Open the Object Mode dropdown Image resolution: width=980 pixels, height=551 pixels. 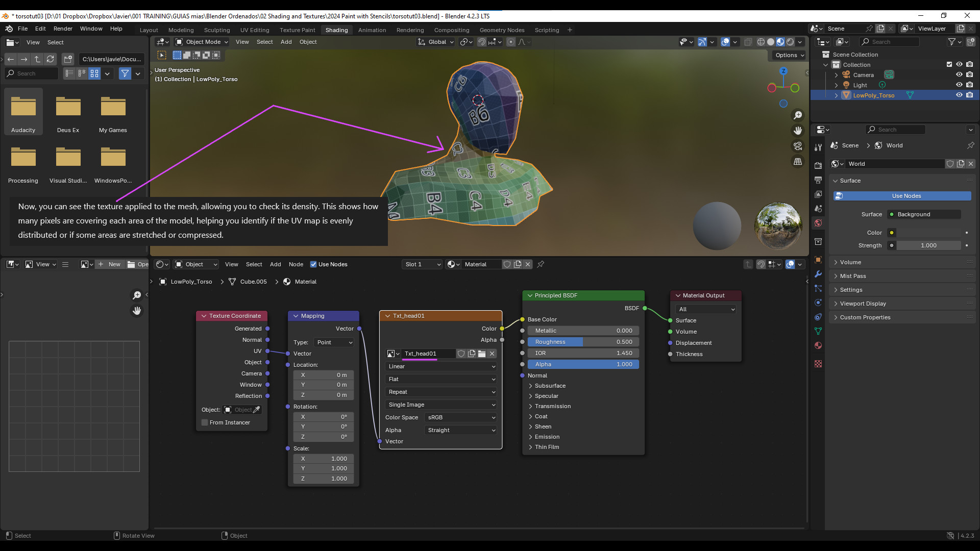202,42
